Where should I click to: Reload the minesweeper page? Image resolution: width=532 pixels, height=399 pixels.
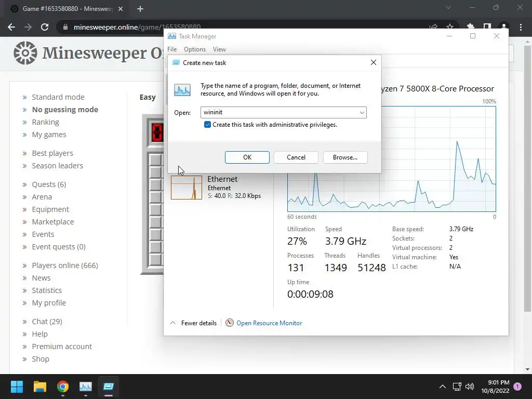pyautogui.click(x=45, y=27)
